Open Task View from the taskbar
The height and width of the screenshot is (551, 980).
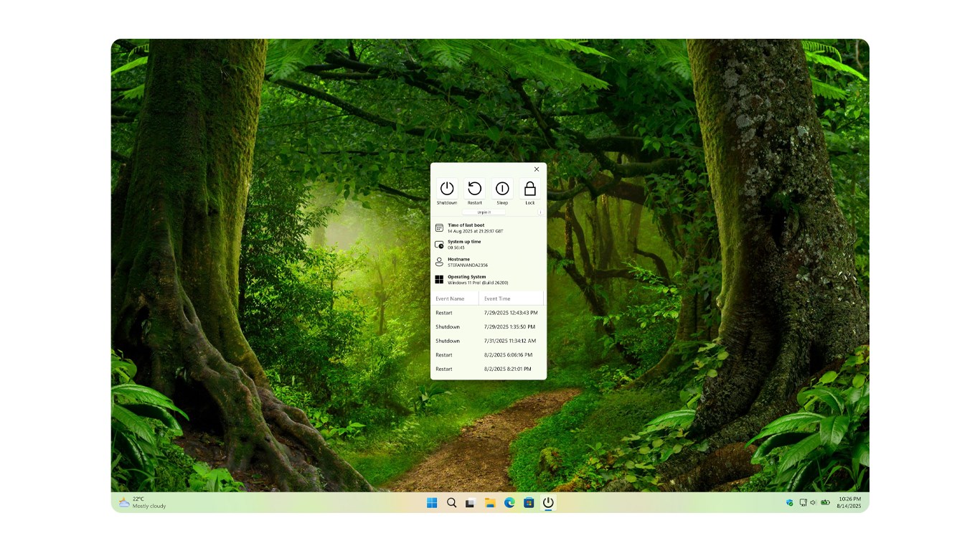coord(471,503)
